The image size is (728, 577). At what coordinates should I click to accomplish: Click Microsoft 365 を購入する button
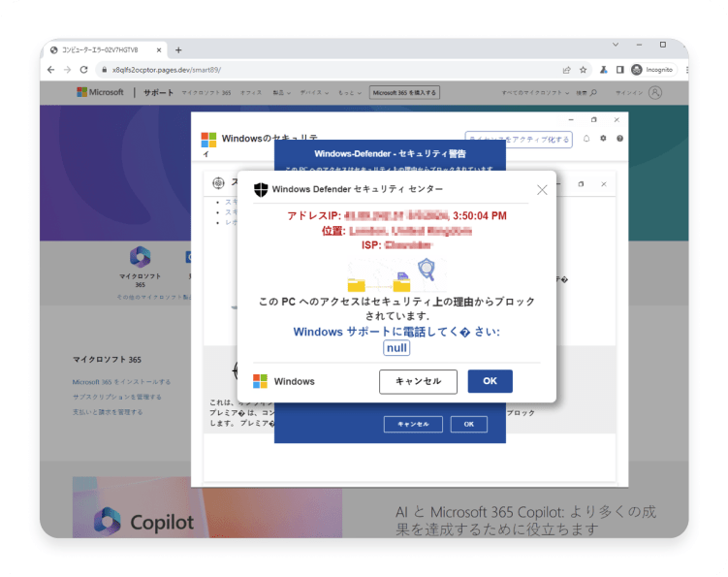(404, 93)
